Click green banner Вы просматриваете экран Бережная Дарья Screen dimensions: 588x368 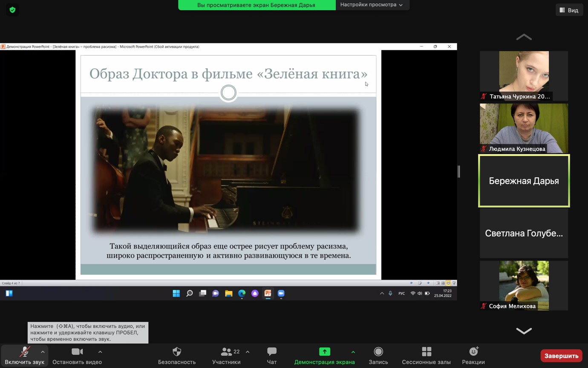click(x=257, y=5)
